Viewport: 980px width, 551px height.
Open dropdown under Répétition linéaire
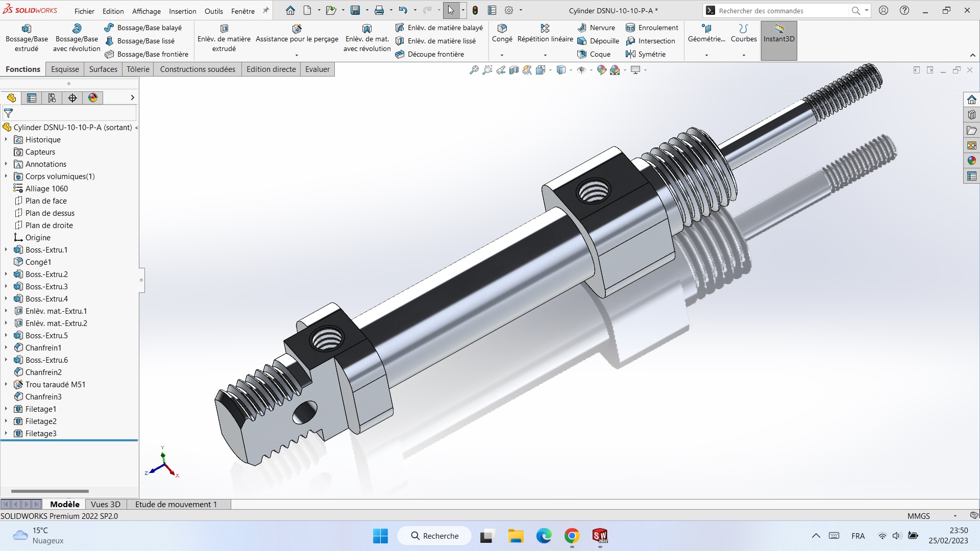tap(545, 55)
